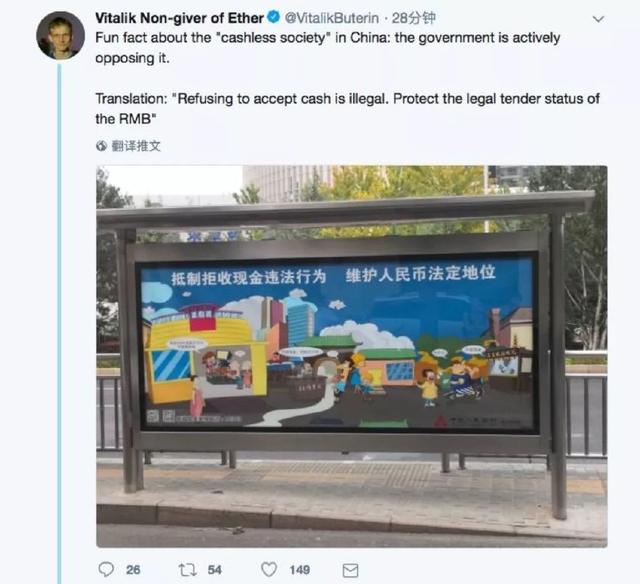Open the tweet options chevron menu
This screenshot has height=584, width=640.
point(598,19)
